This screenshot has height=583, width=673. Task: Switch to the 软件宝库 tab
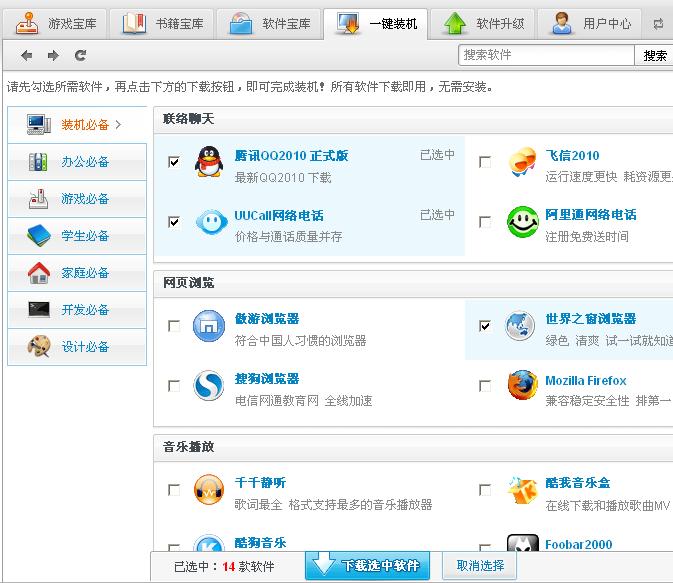click(x=269, y=24)
